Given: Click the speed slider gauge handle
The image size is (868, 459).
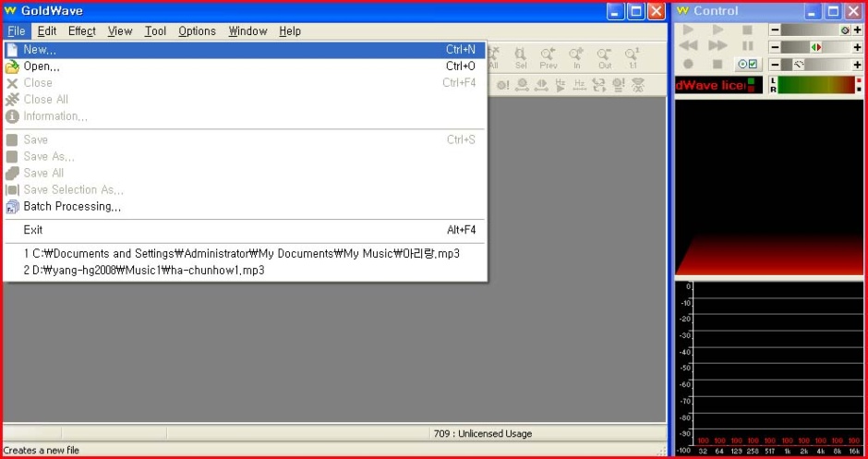Looking at the screenshot, I should (x=799, y=65).
